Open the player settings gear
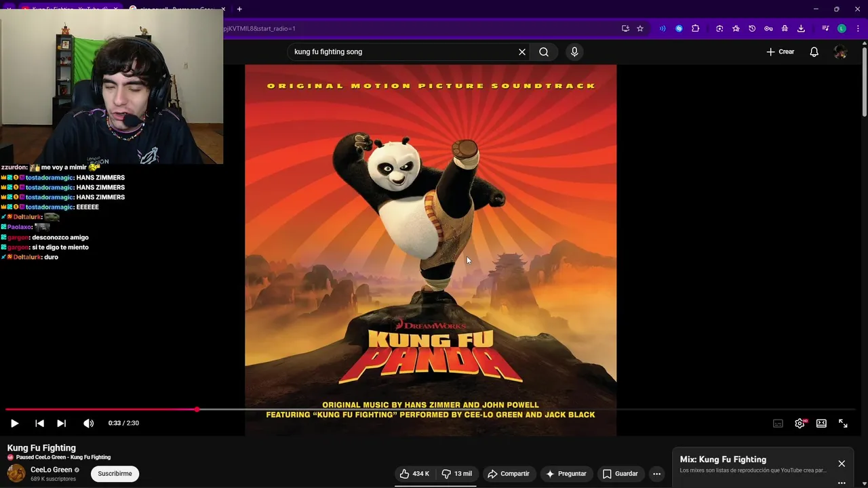This screenshot has width=868, height=488. tap(800, 424)
